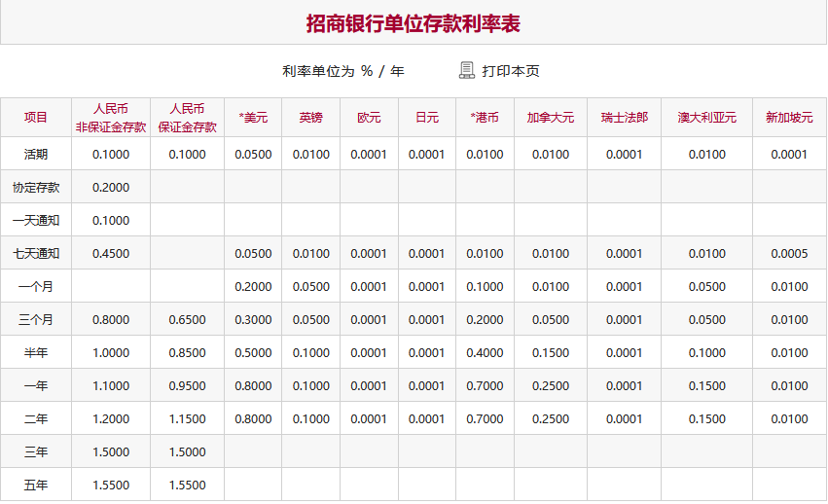828x504 pixels.
Task: Click 0.1500 加拿大元 value in 半年 row
Action: (x=551, y=353)
